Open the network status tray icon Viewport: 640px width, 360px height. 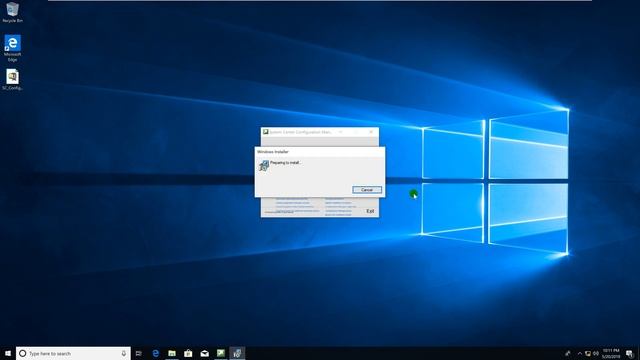coord(588,353)
